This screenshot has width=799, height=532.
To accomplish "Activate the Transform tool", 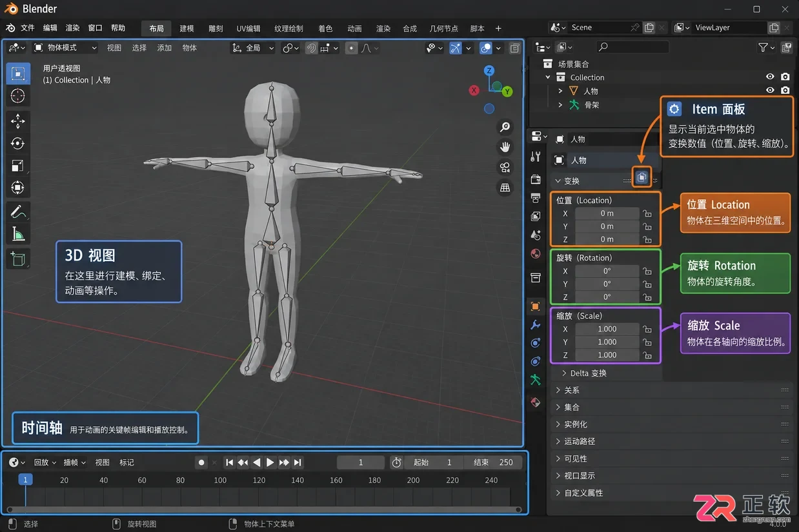I will 18,188.
